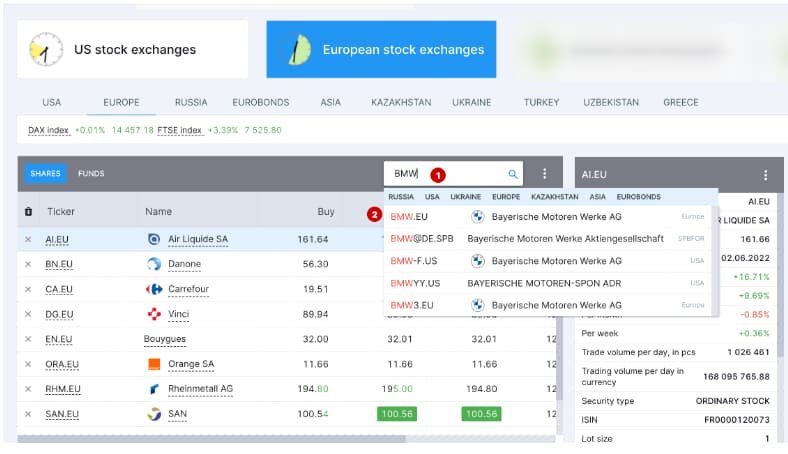Screen dimensions: 788x454
Task: Select the SHARES tab
Action: point(45,173)
